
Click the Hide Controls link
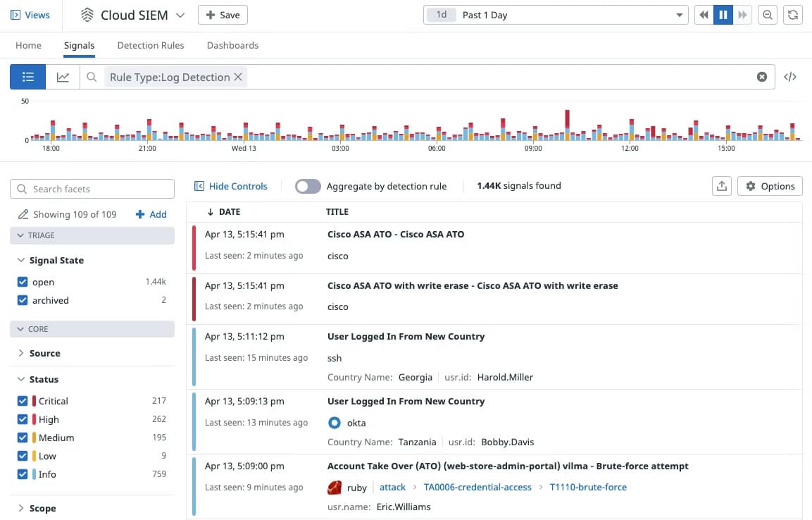coord(231,186)
